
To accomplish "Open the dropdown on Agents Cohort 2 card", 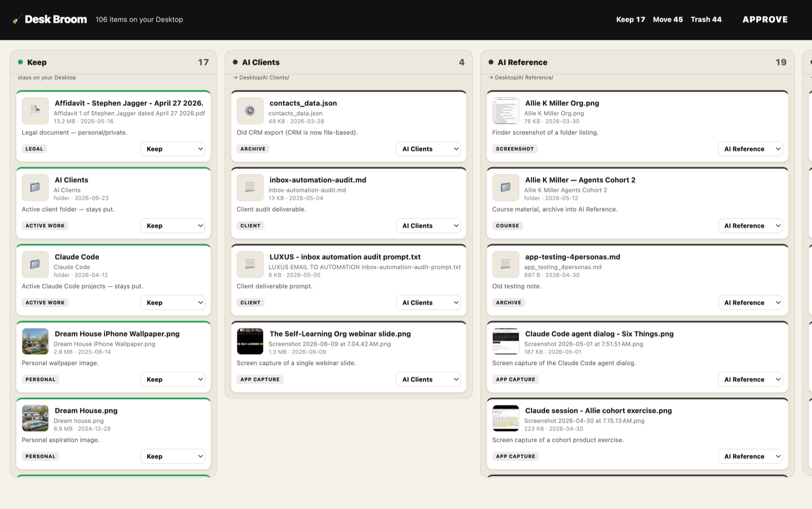I will point(750,226).
